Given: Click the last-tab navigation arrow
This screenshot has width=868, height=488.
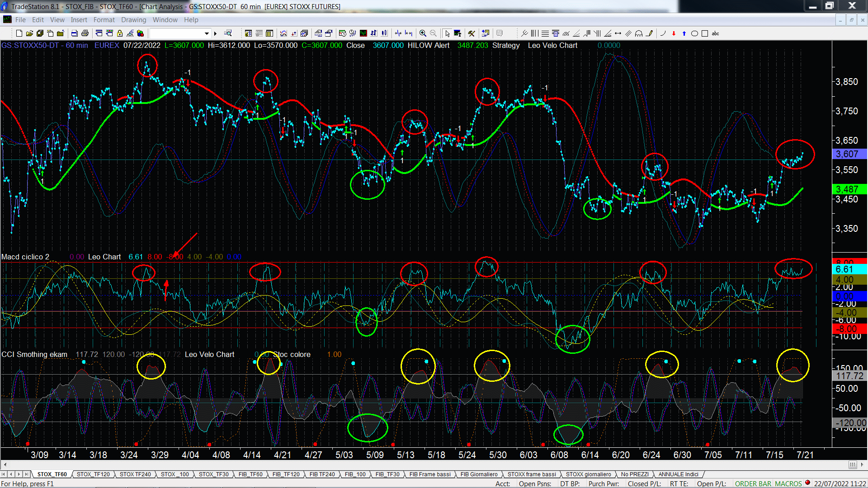Looking at the screenshot, I should pos(26,474).
